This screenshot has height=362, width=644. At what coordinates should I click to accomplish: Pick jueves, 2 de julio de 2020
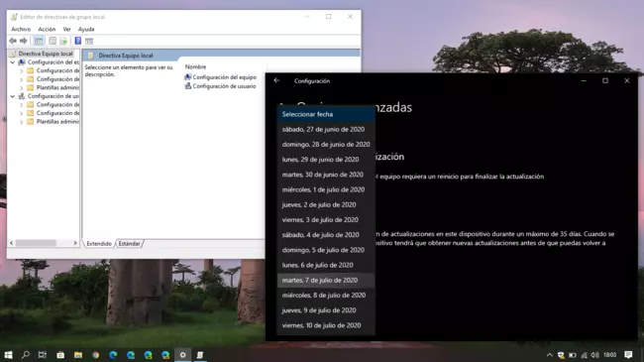tap(326, 204)
